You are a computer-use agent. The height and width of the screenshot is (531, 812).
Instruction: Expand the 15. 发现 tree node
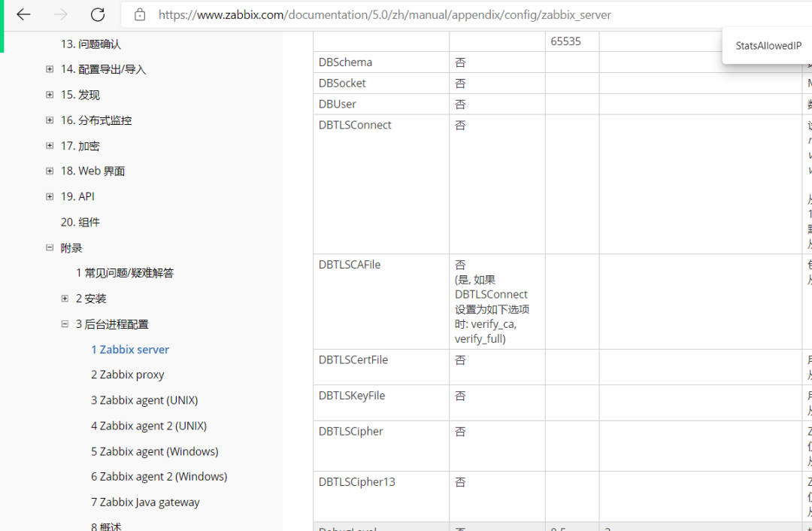click(50, 95)
